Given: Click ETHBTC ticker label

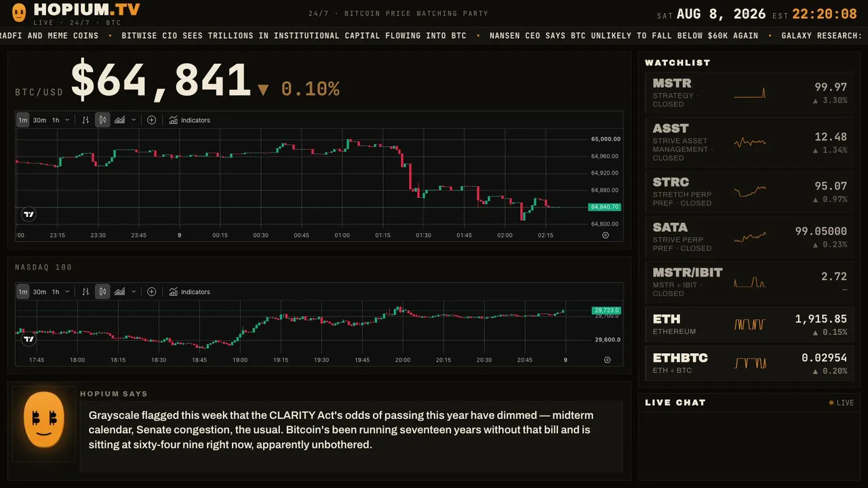Looking at the screenshot, I should 680,358.
